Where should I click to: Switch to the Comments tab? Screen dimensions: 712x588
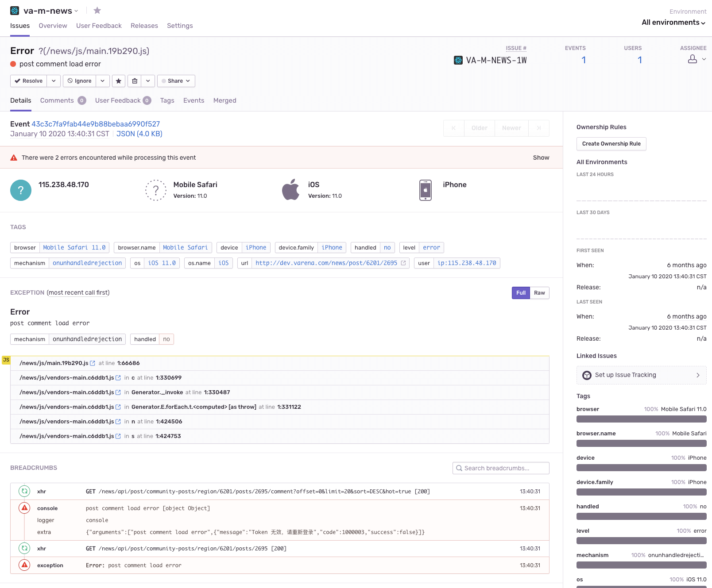tap(63, 100)
